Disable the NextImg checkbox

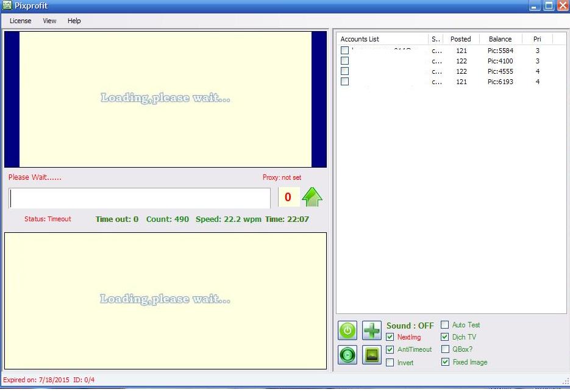390,337
